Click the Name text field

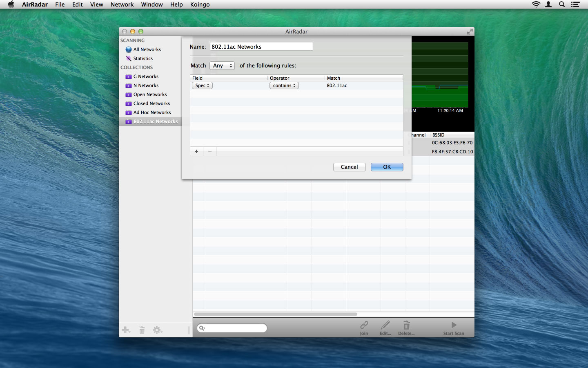[x=261, y=47]
